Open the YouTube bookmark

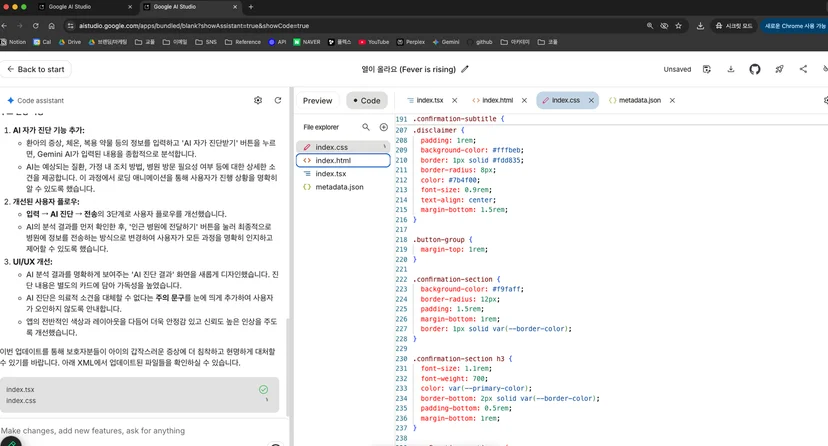(374, 42)
